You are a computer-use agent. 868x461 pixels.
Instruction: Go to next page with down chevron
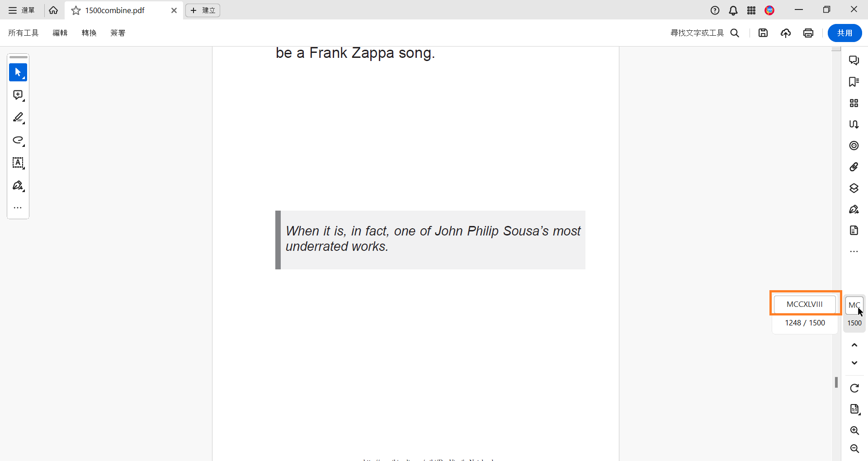click(854, 362)
